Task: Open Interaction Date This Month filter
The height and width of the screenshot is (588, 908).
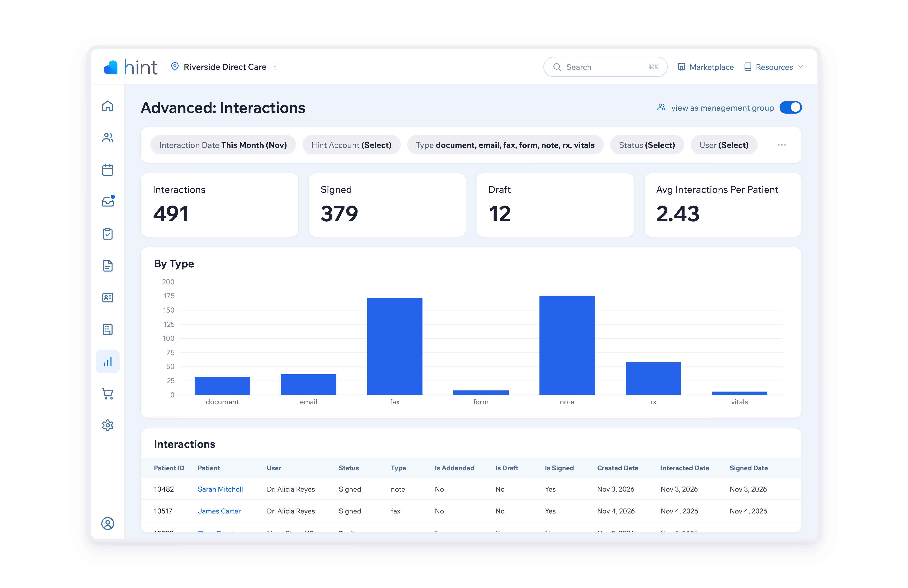Action: pos(223,145)
